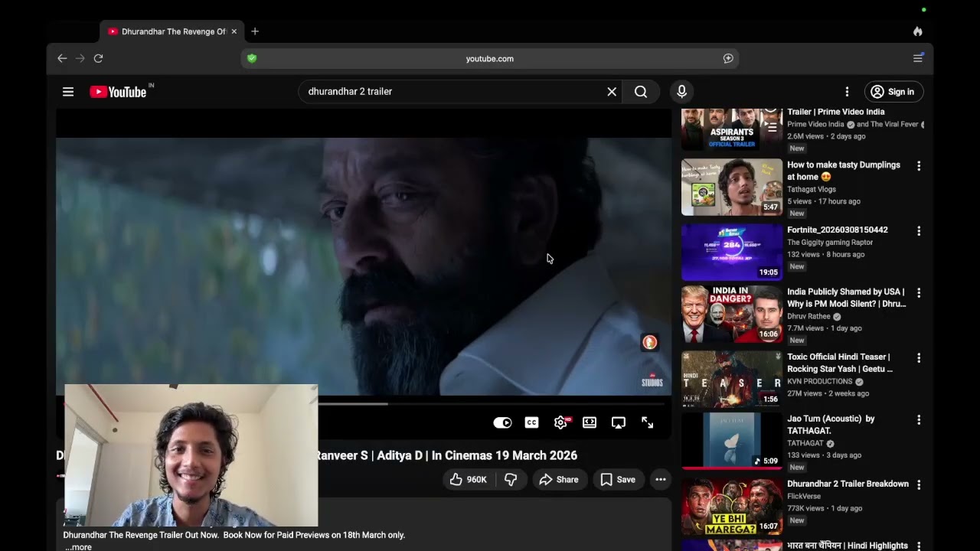This screenshot has height=551, width=980.
Task: Click the FlickVerse channel name
Action: click(805, 496)
